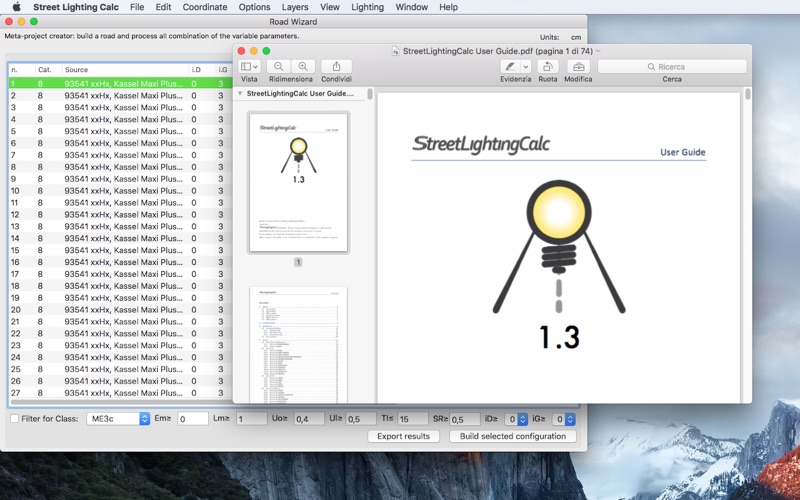
Task: Open the Lighting menu
Action: [367, 7]
